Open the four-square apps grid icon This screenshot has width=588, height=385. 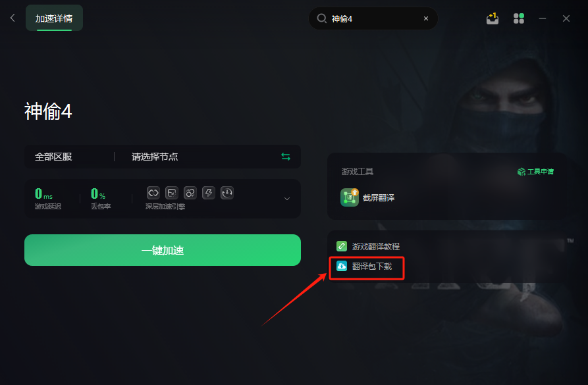click(x=519, y=18)
